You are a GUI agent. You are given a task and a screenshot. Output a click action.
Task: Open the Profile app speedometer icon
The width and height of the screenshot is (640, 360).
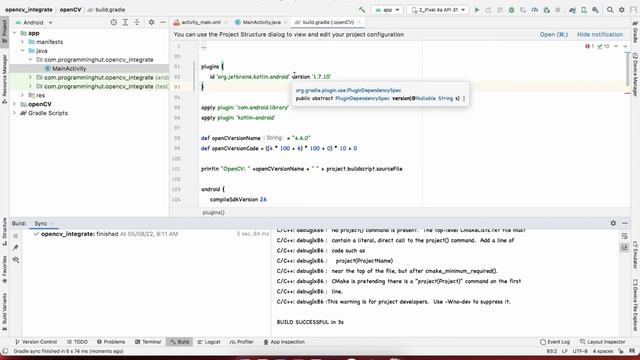(535, 10)
